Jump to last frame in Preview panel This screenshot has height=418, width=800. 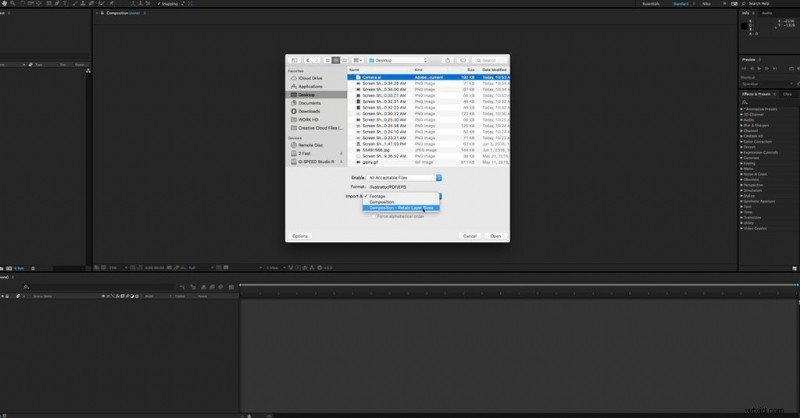[775, 68]
